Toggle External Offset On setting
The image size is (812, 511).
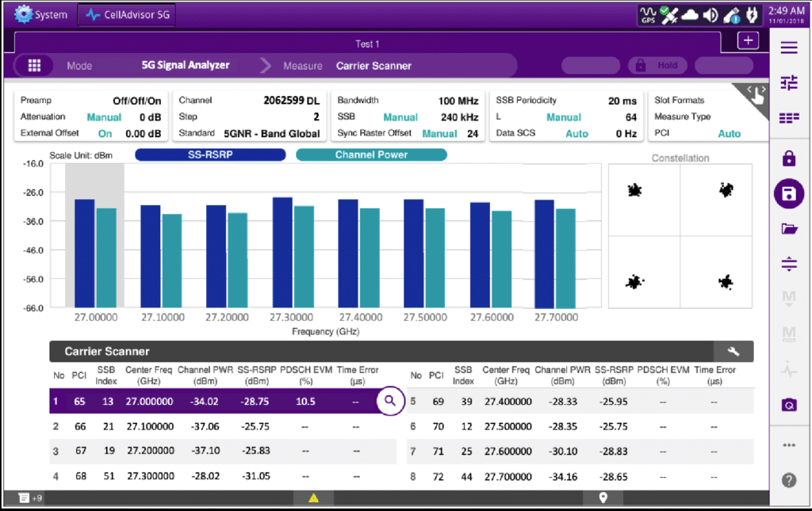coord(105,134)
